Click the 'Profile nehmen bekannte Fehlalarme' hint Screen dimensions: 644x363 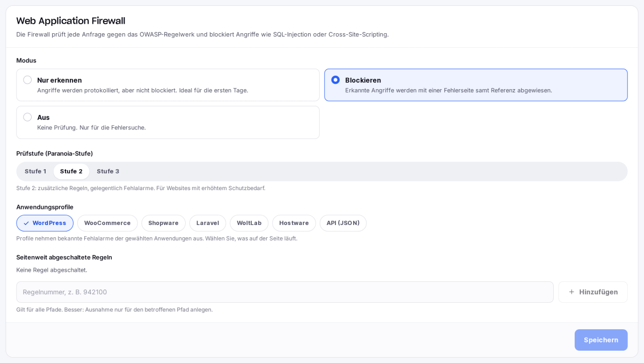point(157,238)
